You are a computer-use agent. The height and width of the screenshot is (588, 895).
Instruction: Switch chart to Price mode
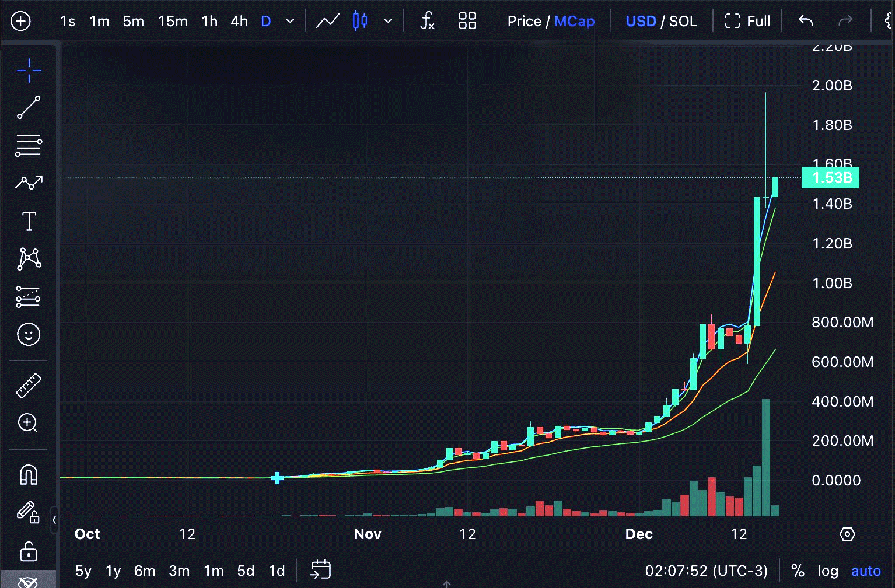524,22
